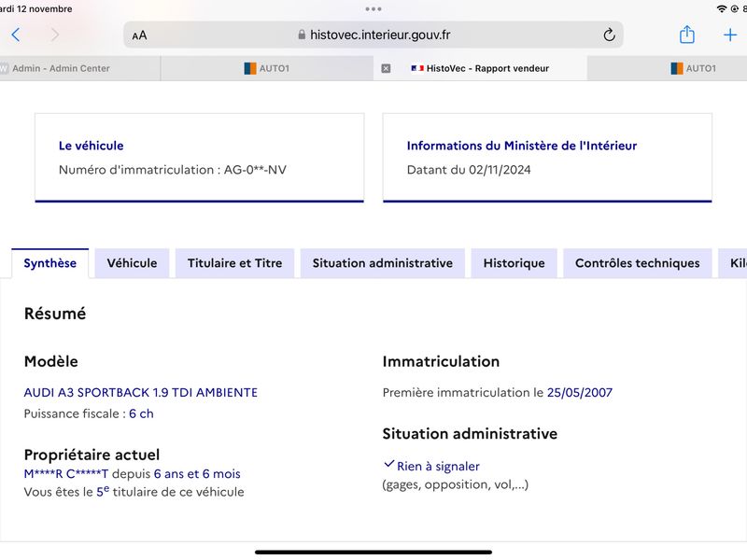Screen dimensions: 747x560
Task: Click the Modèle heading
Action: 51,361
